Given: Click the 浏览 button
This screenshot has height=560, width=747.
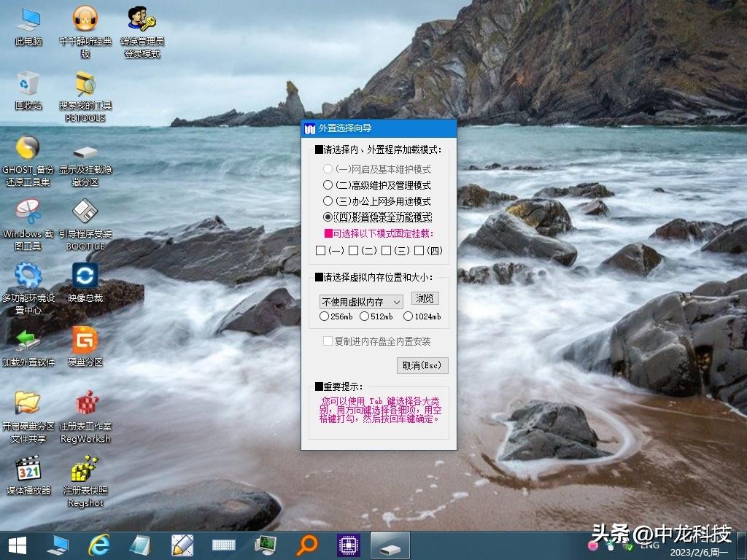Looking at the screenshot, I should (425, 298).
